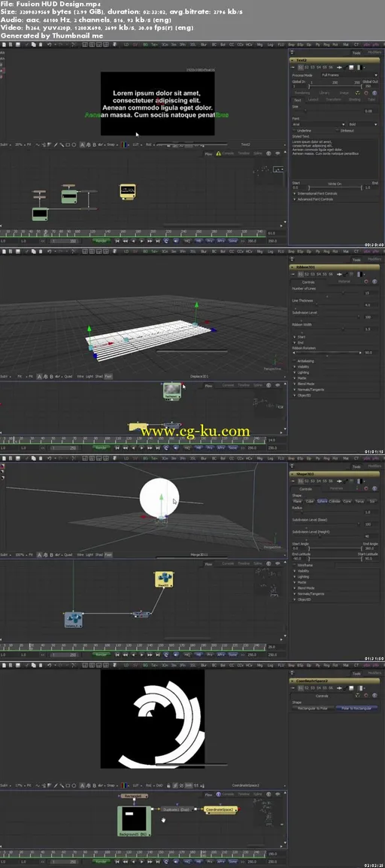Choose the Cylinder shape in Shape3D controls
The height and width of the screenshot is (868, 385).
(x=335, y=501)
